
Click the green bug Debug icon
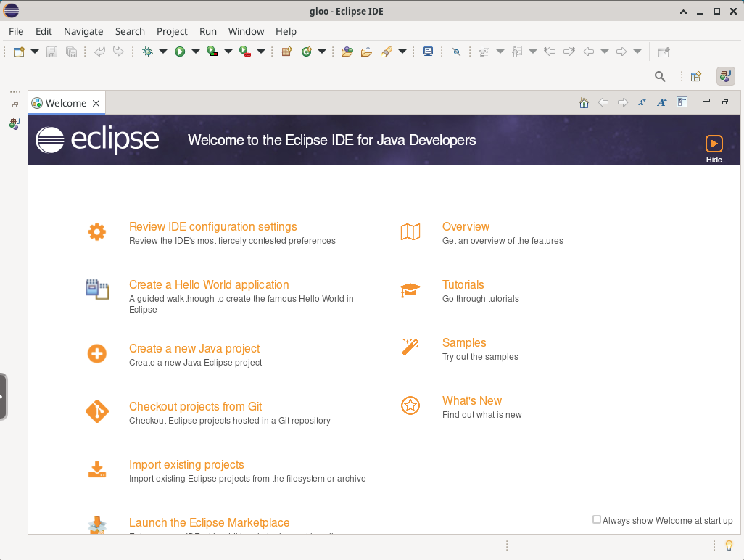pyautogui.click(x=147, y=52)
